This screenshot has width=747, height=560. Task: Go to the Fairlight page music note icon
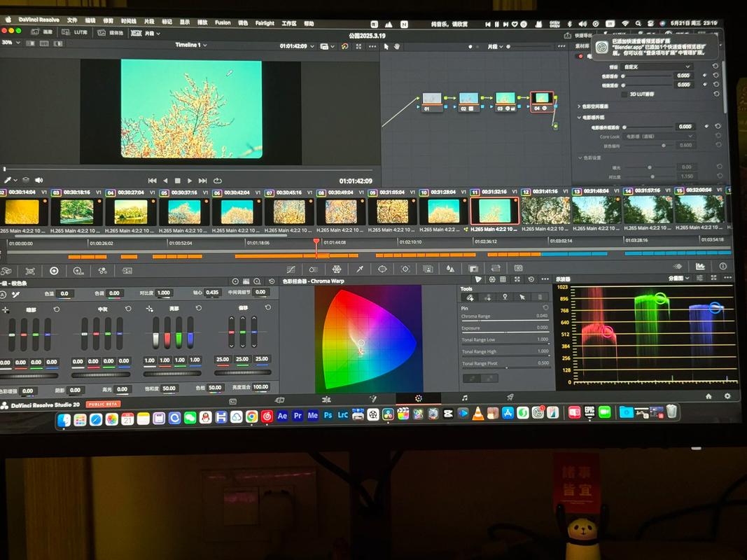tap(464, 398)
